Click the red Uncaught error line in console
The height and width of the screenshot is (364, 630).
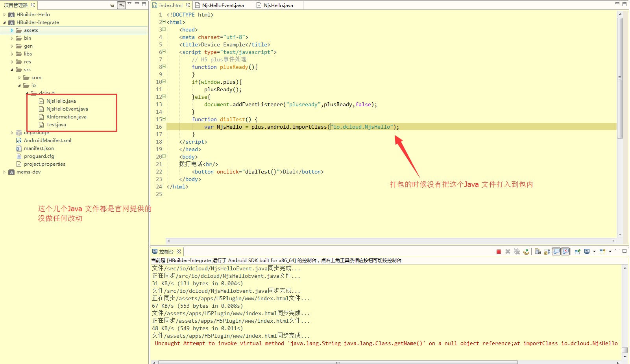pos(386,344)
